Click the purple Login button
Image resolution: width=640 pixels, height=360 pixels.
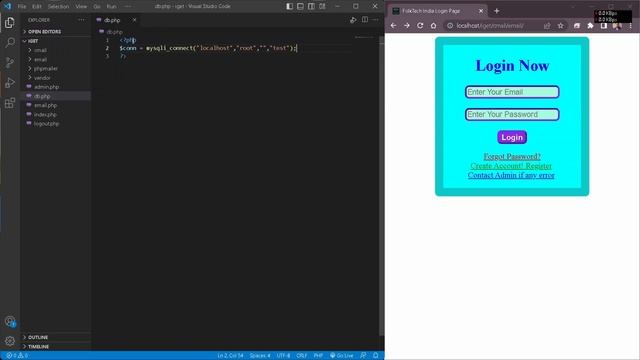[512, 137]
